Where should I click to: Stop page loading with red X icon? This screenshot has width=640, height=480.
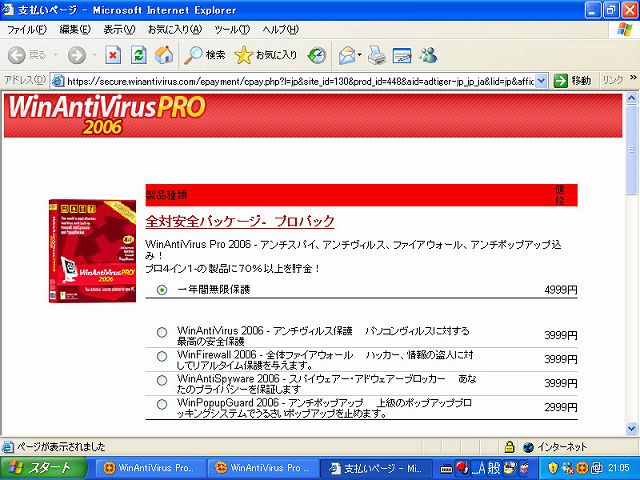pyautogui.click(x=113, y=55)
